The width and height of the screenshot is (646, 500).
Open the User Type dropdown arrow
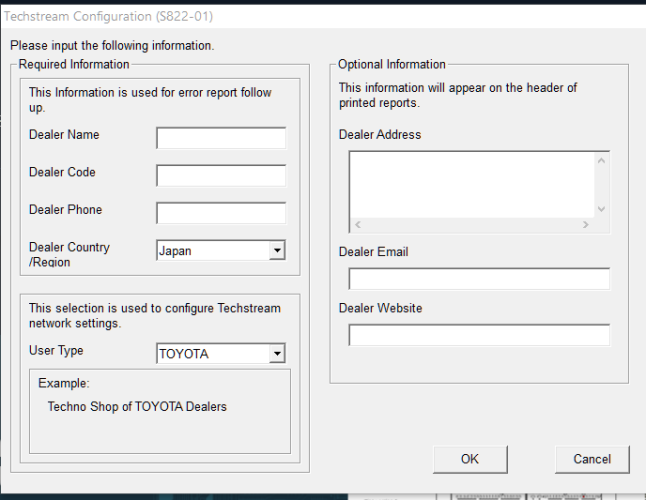pyautogui.click(x=277, y=353)
